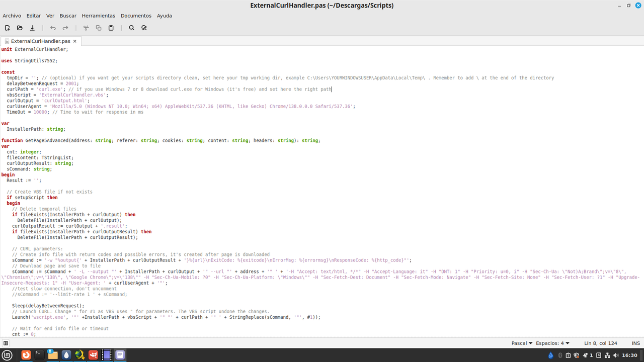Click the clipboard warning tray icon
The width and height of the screenshot is (644, 362).
(568, 355)
